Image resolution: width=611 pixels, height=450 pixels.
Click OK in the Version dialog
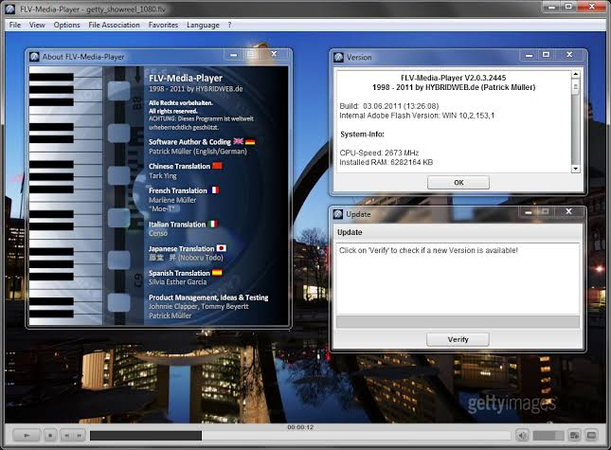458,183
